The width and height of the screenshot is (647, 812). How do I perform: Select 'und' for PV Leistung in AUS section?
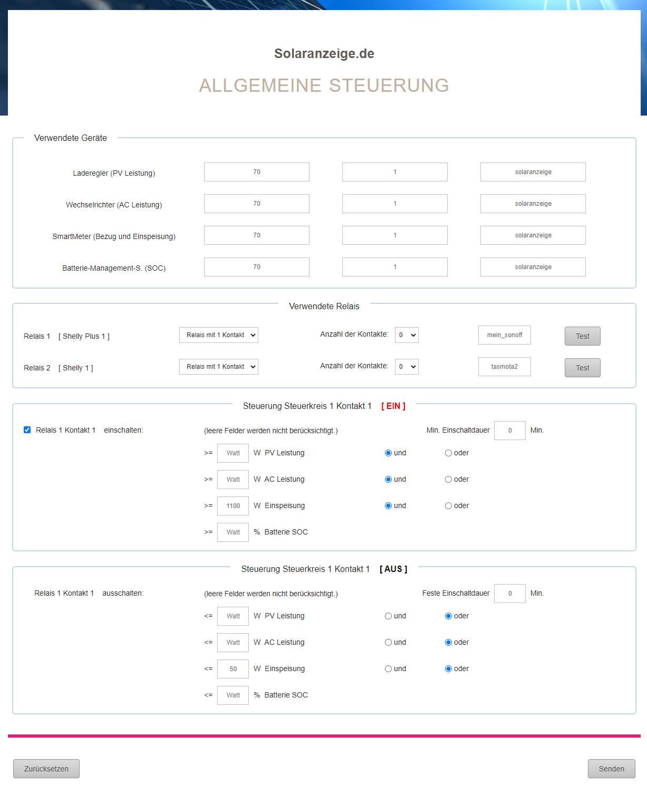pyautogui.click(x=388, y=616)
